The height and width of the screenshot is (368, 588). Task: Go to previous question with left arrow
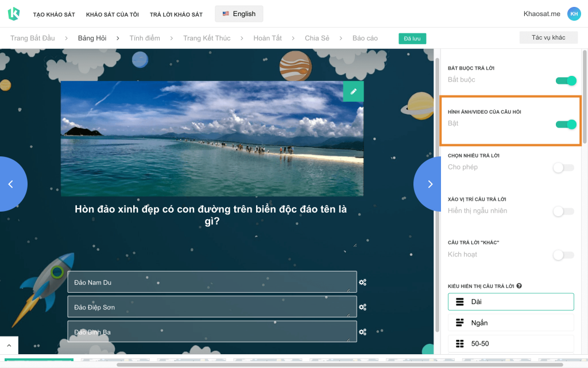click(x=11, y=184)
